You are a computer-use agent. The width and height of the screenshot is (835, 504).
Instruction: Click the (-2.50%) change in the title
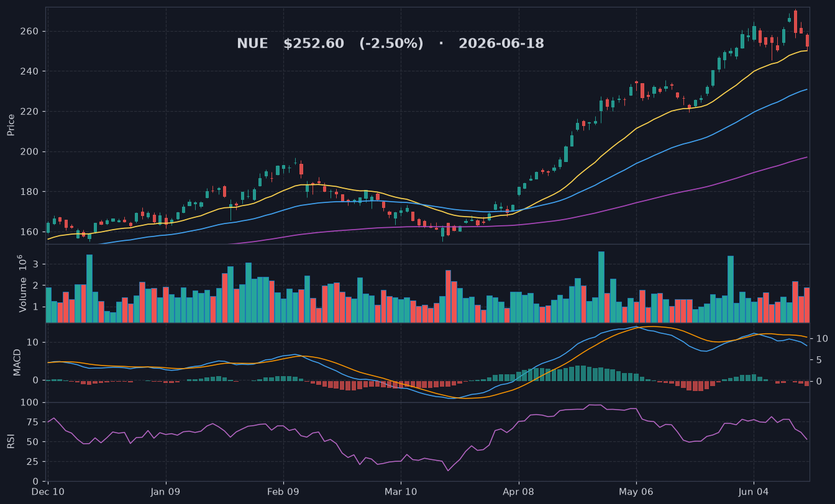391,43
